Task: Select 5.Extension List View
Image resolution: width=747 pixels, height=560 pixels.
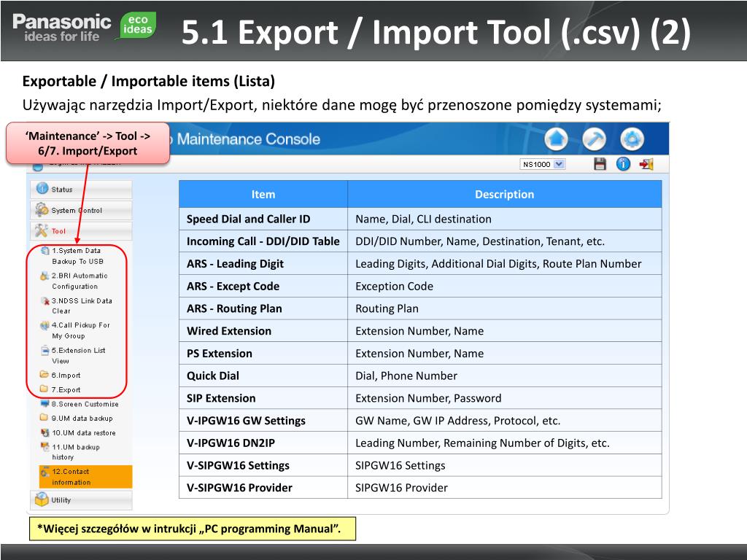Action: click(78, 355)
